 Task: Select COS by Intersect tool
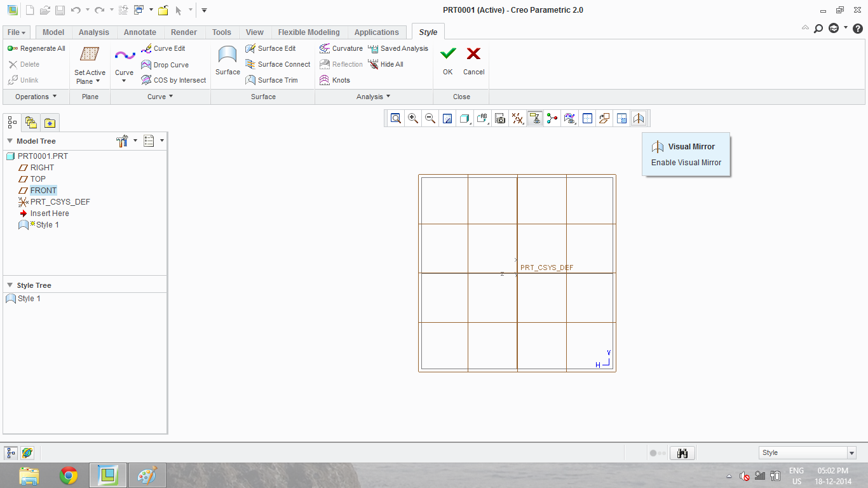[x=173, y=80]
